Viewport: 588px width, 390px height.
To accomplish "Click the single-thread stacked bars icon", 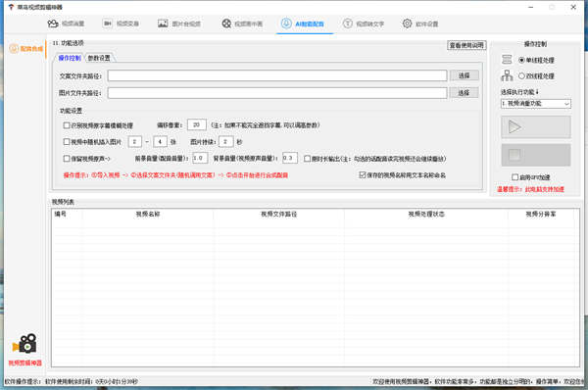I will [507, 60].
